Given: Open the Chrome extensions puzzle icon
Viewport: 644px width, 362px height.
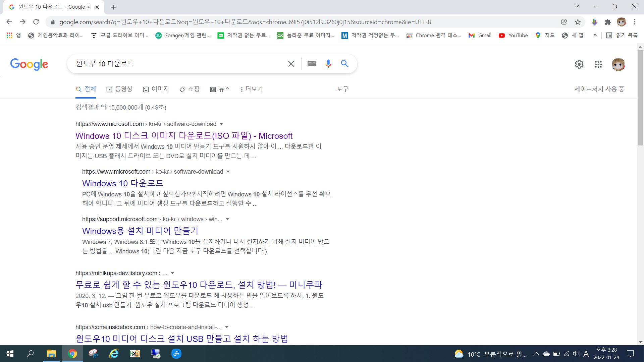Looking at the screenshot, I should point(608,22).
